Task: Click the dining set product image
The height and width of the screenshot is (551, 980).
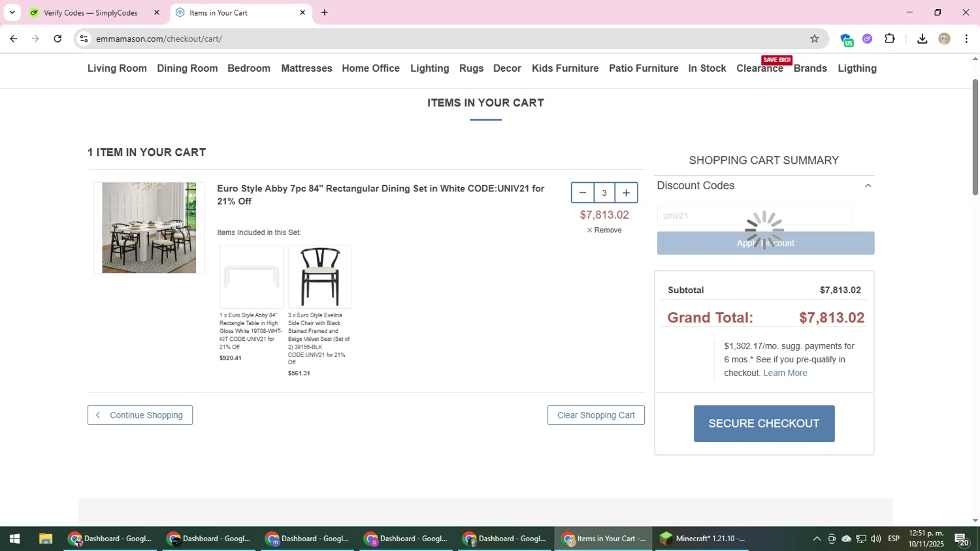Action: coord(149,228)
